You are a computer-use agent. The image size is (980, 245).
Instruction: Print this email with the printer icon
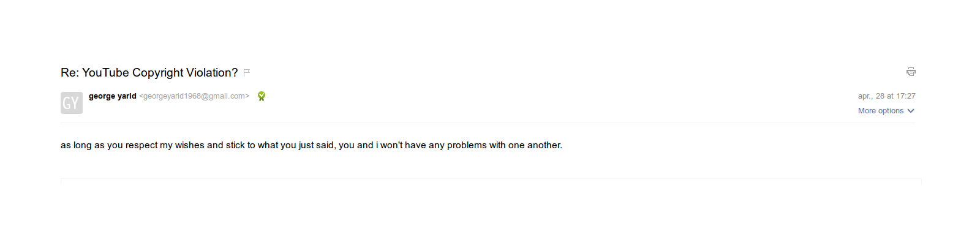(911, 72)
